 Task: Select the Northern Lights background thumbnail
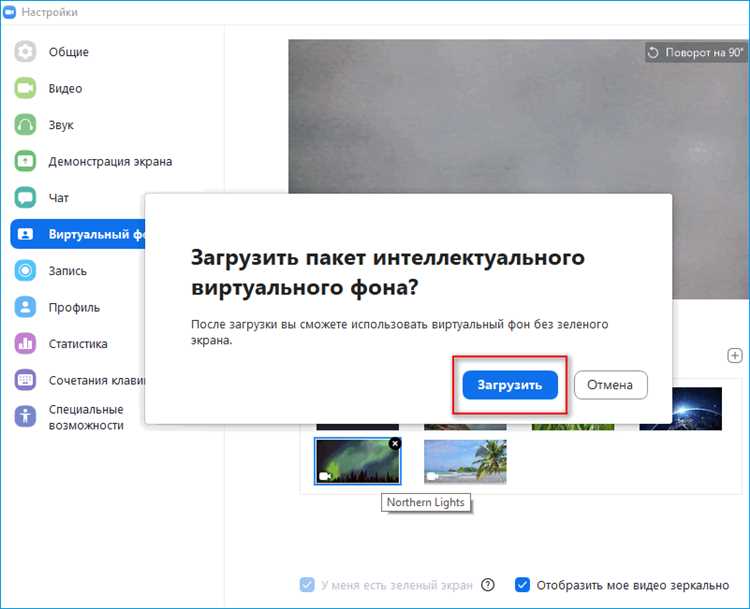click(x=357, y=461)
